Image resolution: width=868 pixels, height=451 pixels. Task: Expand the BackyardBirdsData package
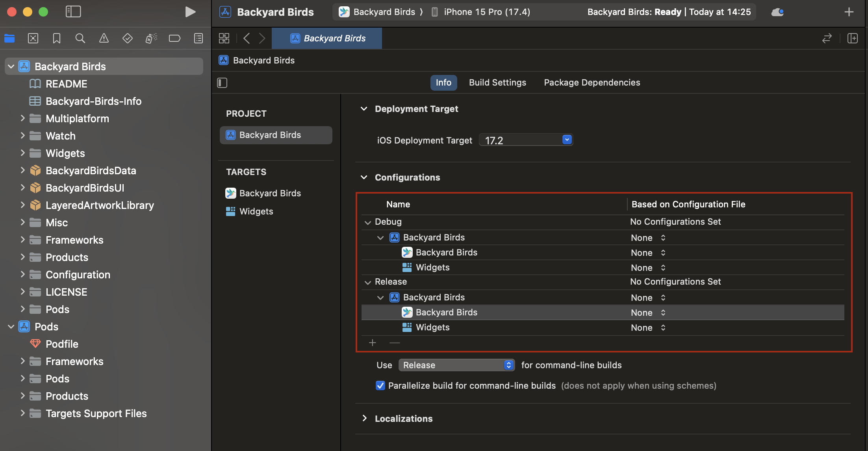coord(22,170)
